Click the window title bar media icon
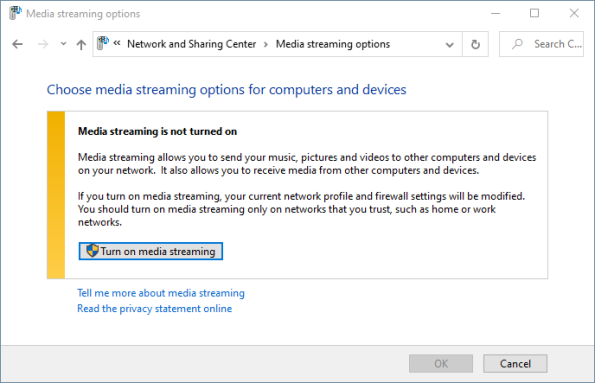 click(x=15, y=13)
